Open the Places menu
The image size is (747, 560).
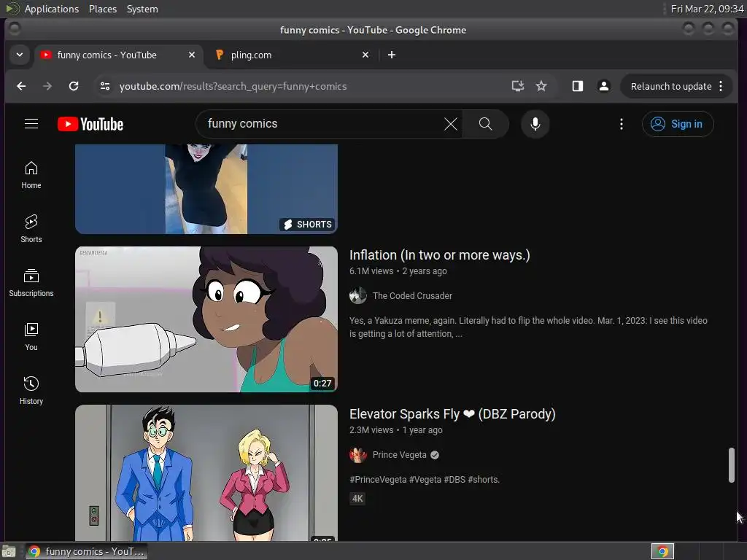pos(102,9)
